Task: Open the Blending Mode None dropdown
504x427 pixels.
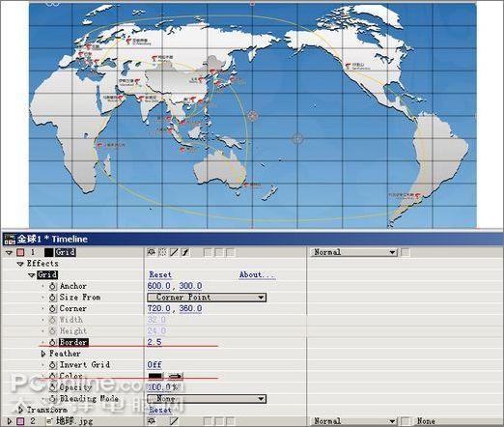Action: click(x=207, y=399)
